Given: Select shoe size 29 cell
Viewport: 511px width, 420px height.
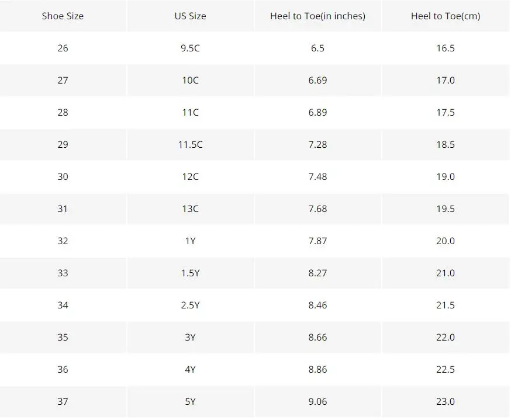Looking at the screenshot, I should 63,144.
